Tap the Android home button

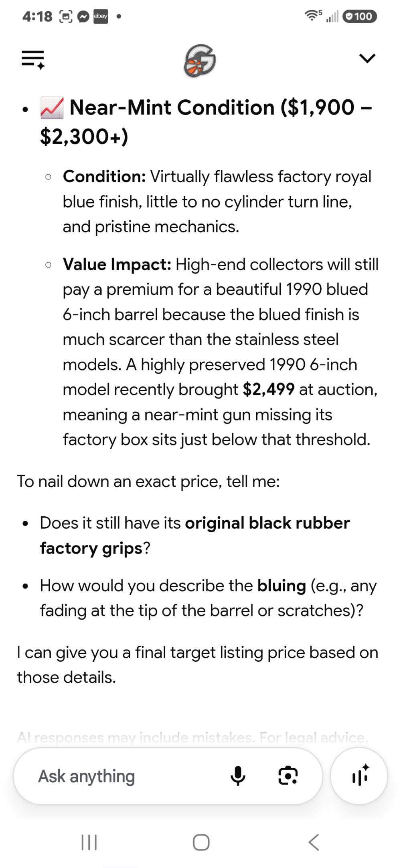pyautogui.click(x=201, y=842)
